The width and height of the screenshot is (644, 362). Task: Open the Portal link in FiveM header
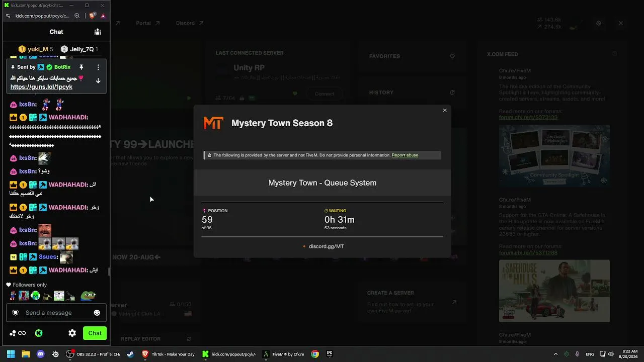pyautogui.click(x=148, y=23)
